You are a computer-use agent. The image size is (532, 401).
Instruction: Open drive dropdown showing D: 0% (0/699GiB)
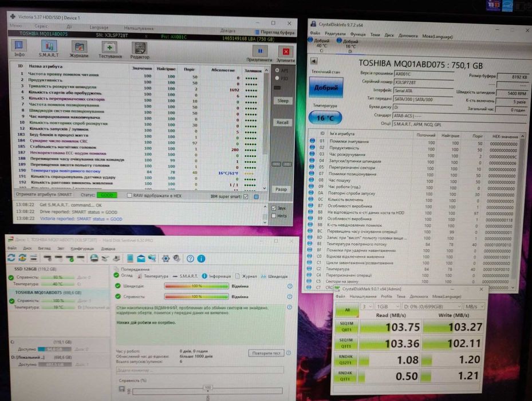[x=431, y=306]
